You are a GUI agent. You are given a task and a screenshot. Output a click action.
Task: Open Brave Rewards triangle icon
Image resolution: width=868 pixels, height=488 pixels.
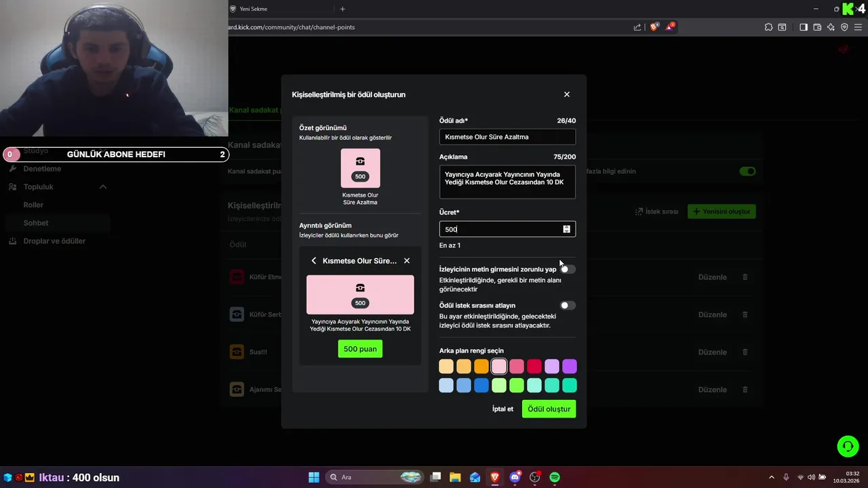(x=670, y=27)
